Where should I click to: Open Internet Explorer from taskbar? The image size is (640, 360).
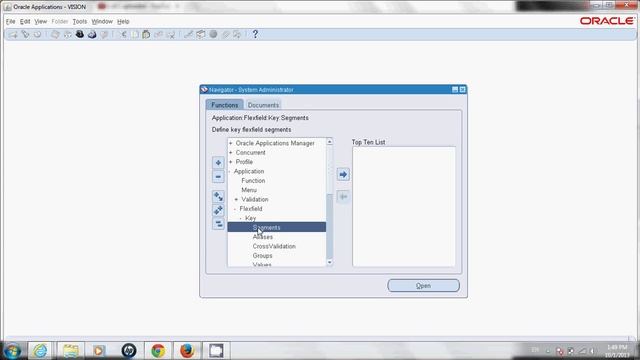click(40, 351)
